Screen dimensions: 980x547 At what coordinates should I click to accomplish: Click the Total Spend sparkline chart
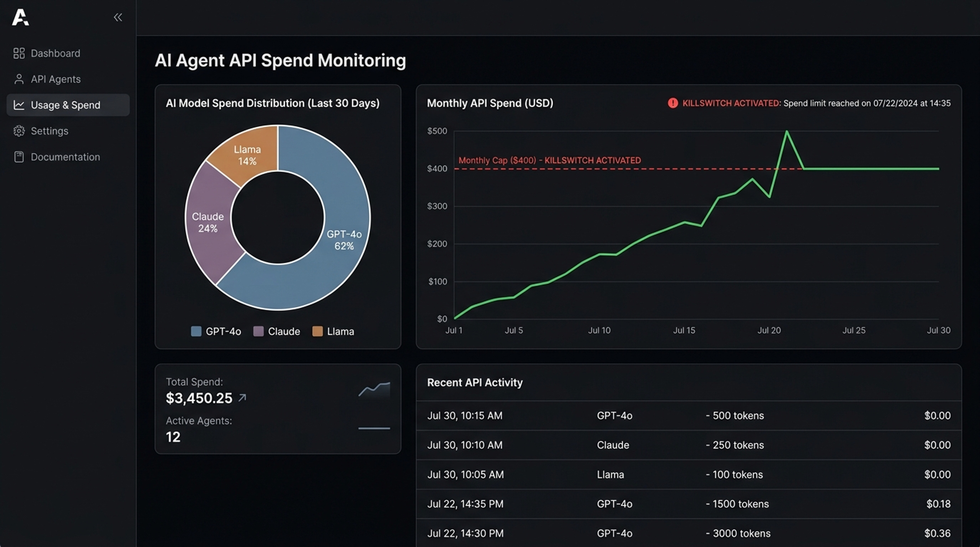(374, 390)
